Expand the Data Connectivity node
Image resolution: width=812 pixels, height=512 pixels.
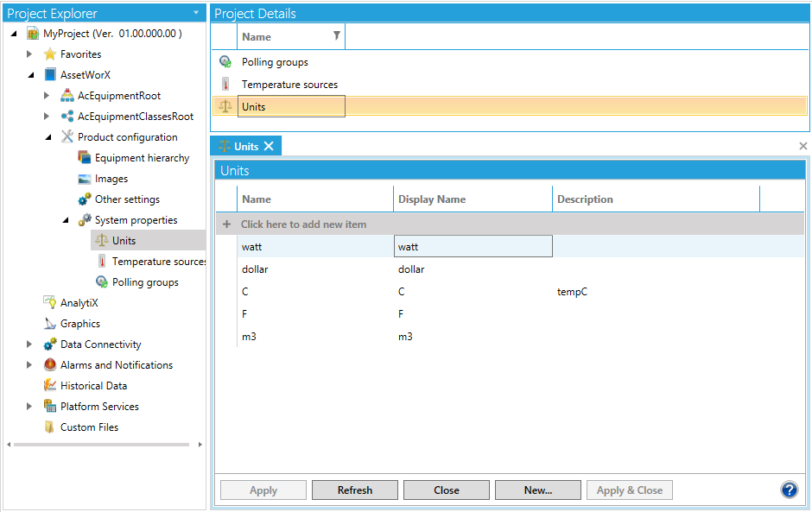29,344
